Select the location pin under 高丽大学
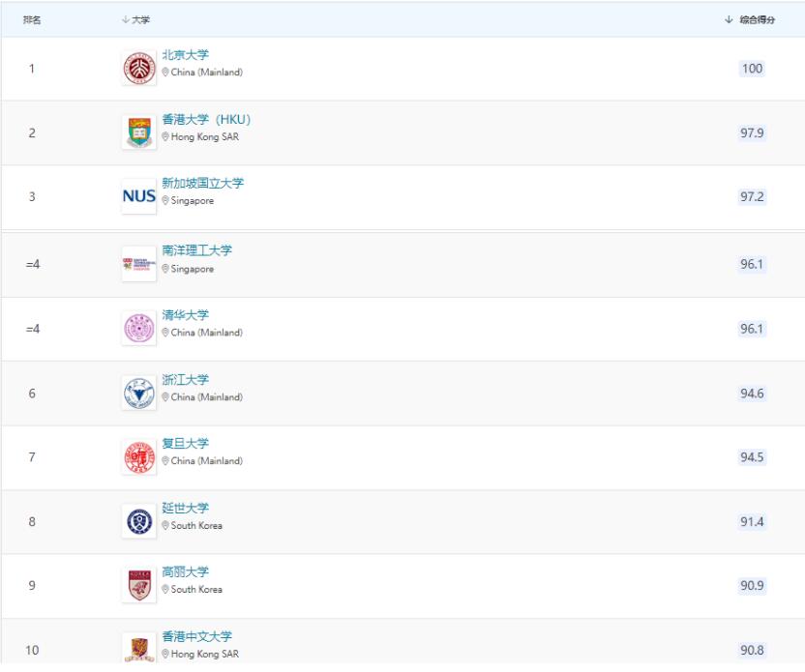The width and height of the screenshot is (805, 672). pos(165,590)
